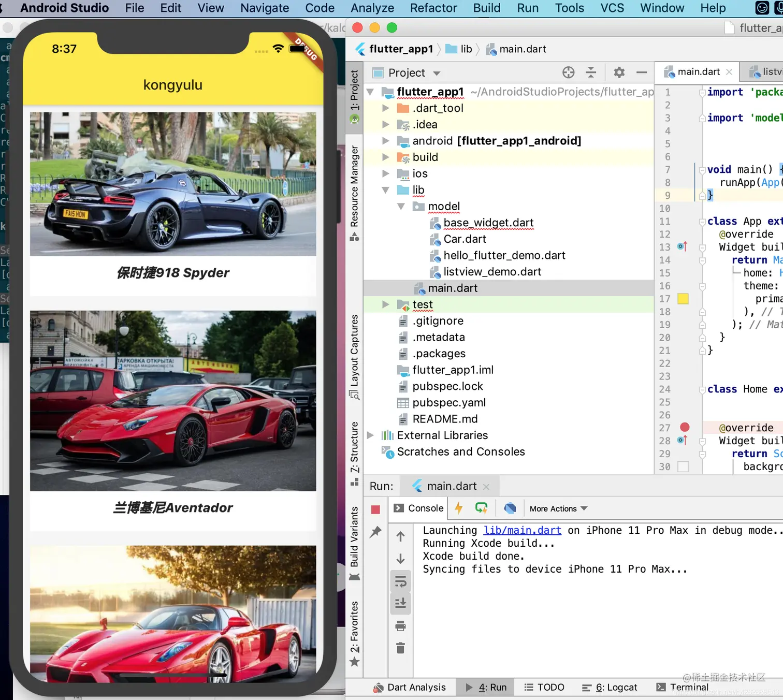Click the pin tab icon in Run panel
This screenshot has height=700, width=783.
[376, 531]
